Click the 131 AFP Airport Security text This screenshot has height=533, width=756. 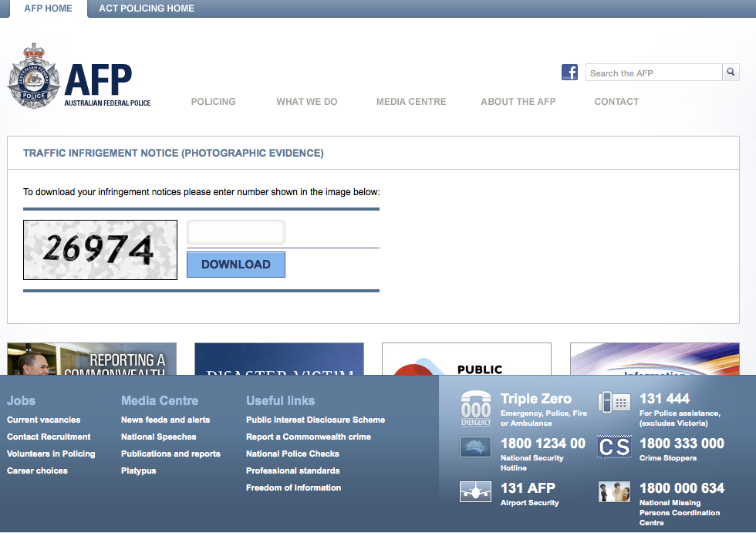click(x=528, y=488)
